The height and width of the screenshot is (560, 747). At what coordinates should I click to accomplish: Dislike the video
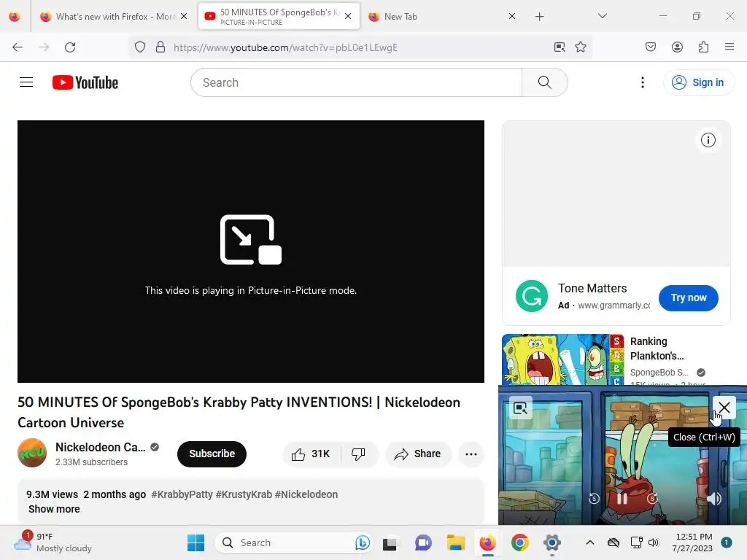pyautogui.click(x=358, y=454)
